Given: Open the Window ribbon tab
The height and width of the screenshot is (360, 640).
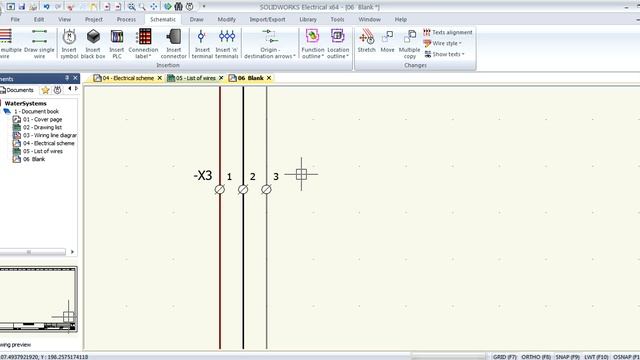Looking at the screenshot, I should pos(369,19).
